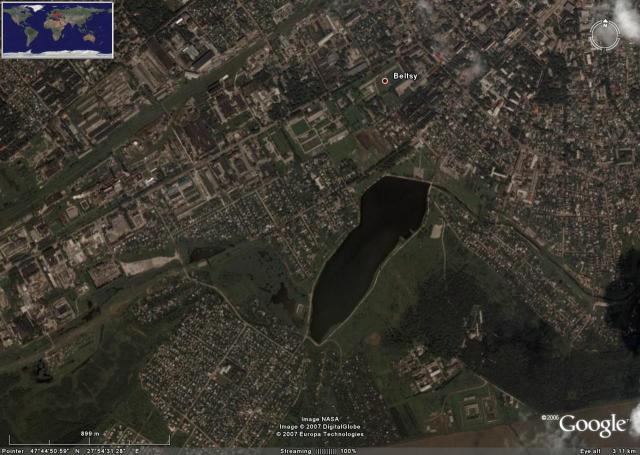Click South America on the overview map
The height and width of the screenshot is (455, 640).
(x=30, y=36)
